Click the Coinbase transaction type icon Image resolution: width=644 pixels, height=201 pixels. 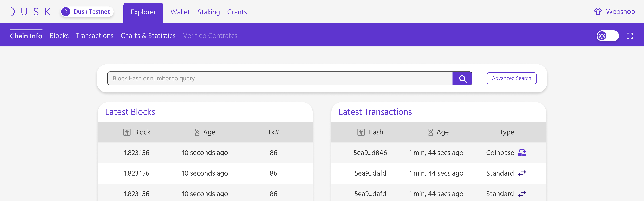522,153
